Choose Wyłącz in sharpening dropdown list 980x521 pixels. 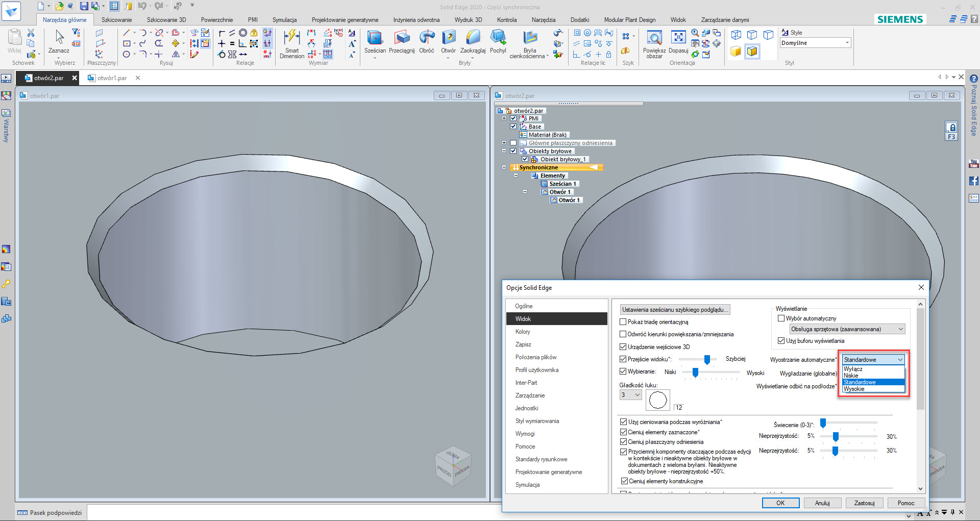coord(873,369)
